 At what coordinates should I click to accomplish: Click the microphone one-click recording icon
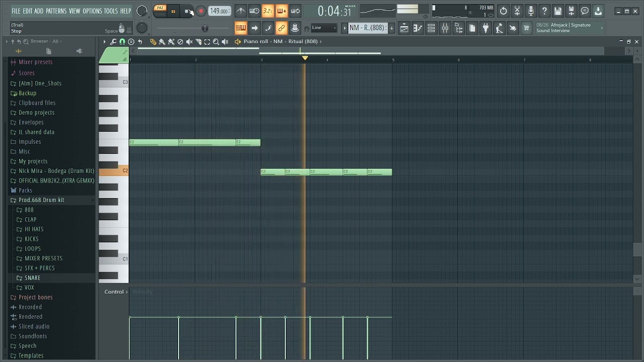click(x=531, y=11)
